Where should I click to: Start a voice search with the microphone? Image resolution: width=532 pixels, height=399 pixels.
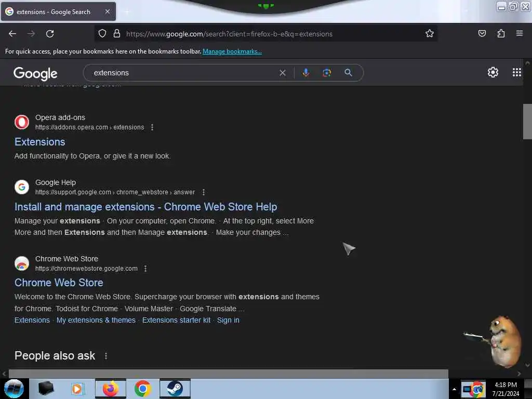coord(305,73)
